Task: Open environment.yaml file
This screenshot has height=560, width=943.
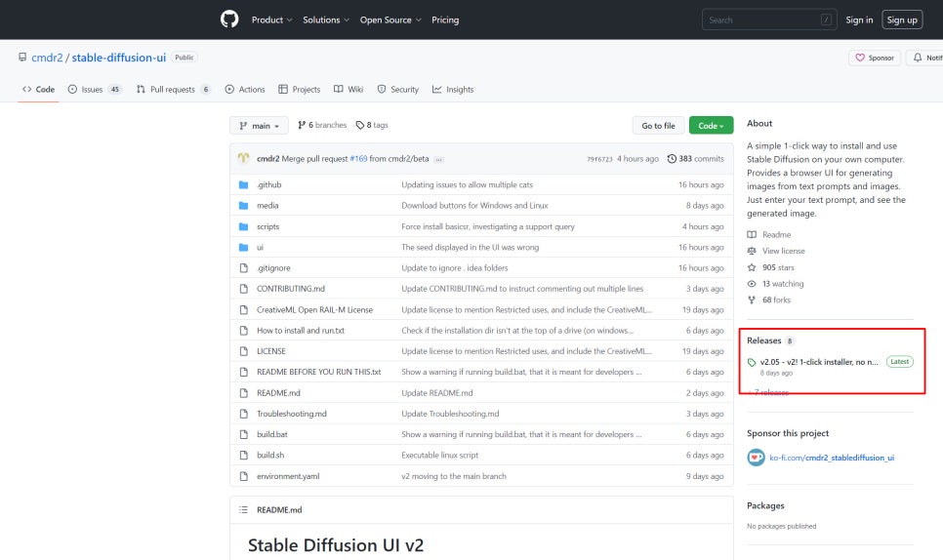Action: point(288,476)
